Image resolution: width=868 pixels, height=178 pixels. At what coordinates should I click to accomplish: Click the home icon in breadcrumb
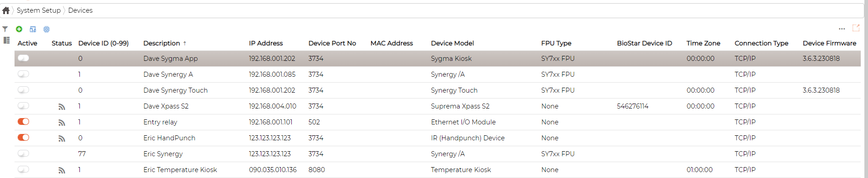pos(6,10)
